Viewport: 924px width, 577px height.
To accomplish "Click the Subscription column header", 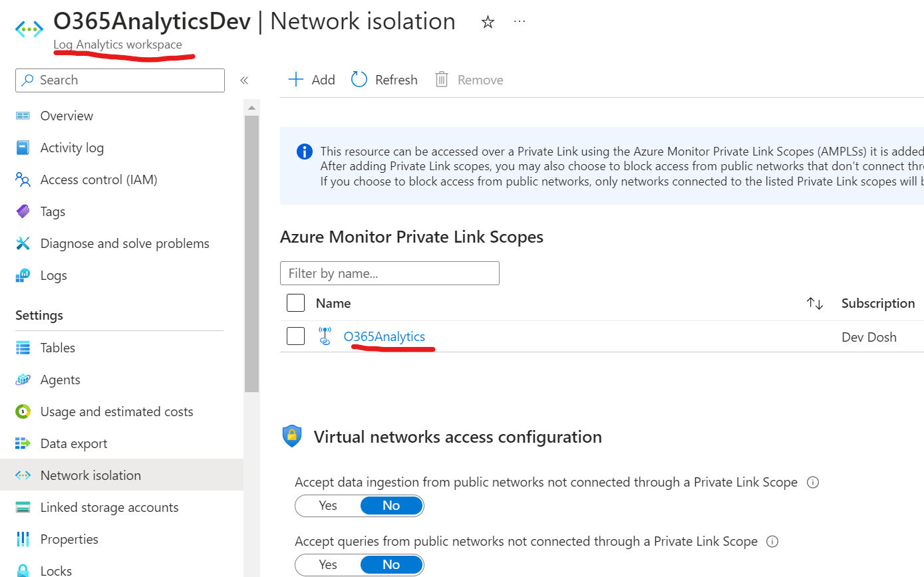I will tap(878, 303).
